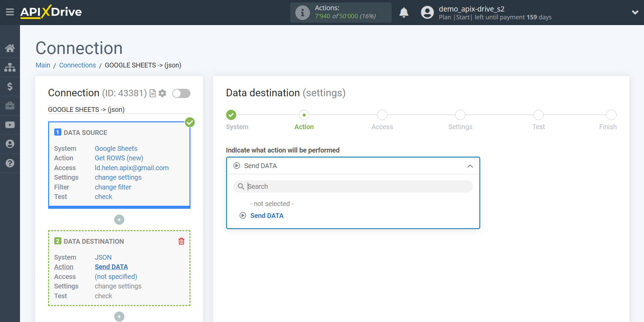
Task: Open briefcase icon in sidebar
Action: tap(10, 106)
